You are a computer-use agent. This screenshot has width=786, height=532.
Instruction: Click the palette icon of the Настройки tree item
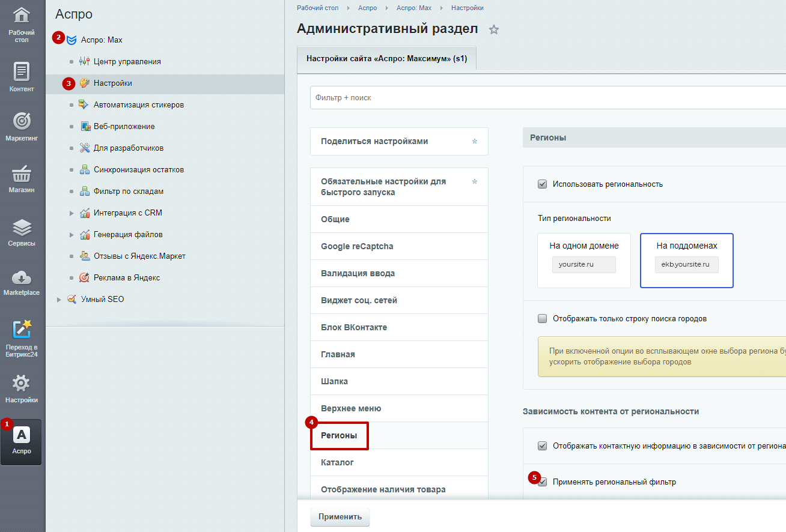coord(84,83)
